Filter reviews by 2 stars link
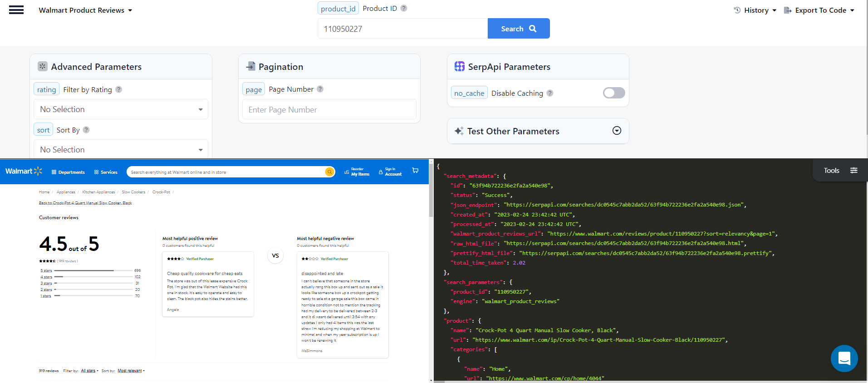Screen dimensions: 868x383 click(x=46, y=290)
